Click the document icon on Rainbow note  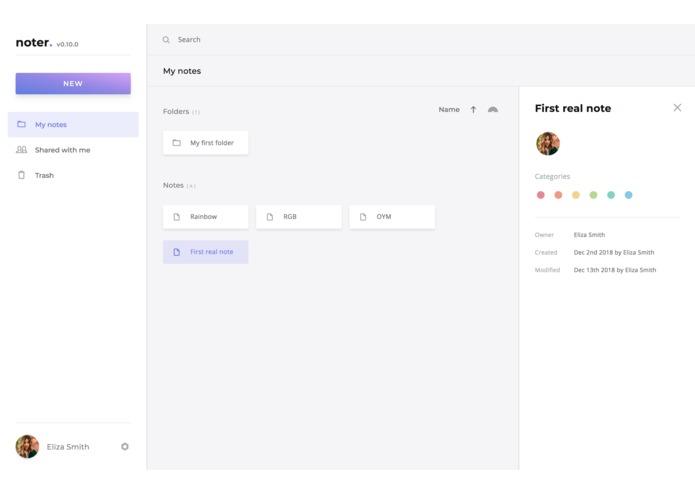click(x=176, y=217)
